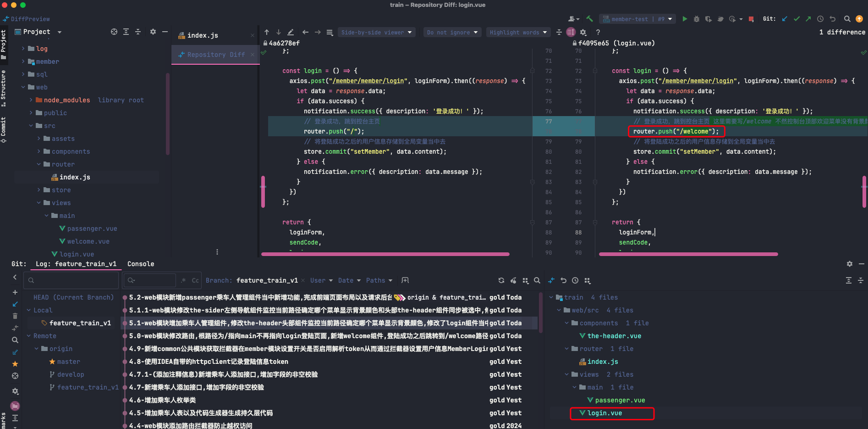Select login.vue in changed files tree
The width and height of the screenshot is (868, 429).
(x=604, y=413)
